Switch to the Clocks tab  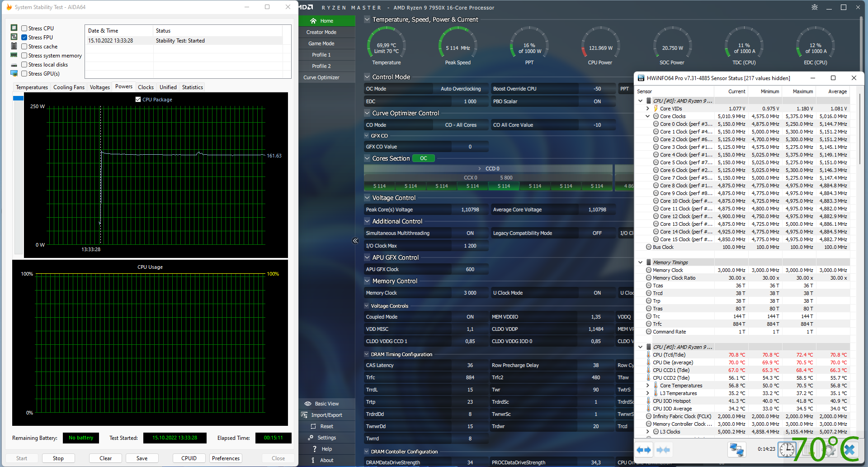(x=146, y=87)
